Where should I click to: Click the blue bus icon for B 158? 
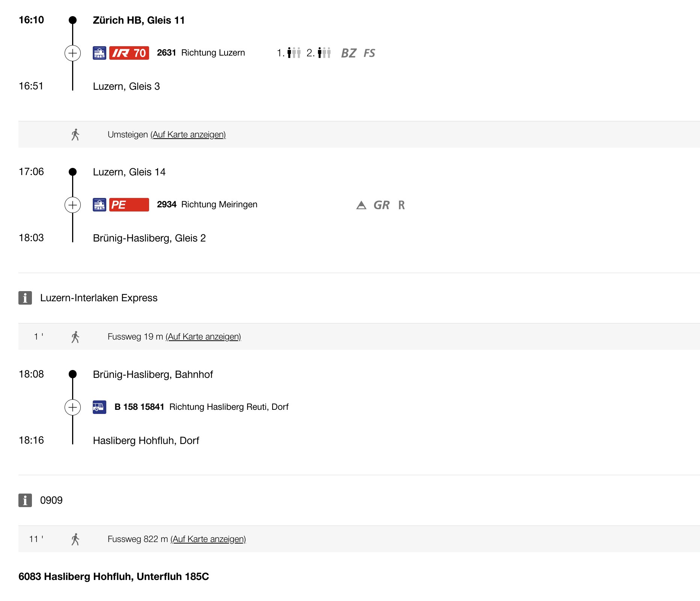[100, 407]
